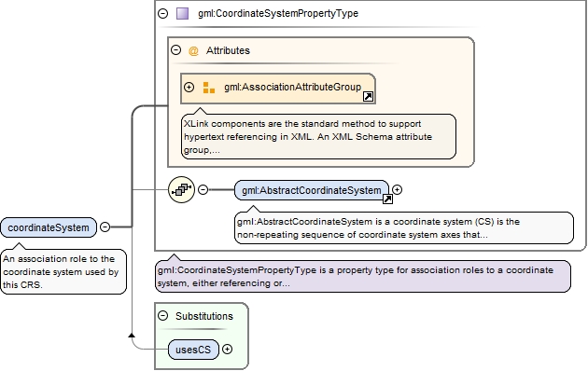Follow the AbstractCoordinateSystem reference arrow icon
Image resolution: width=588 pixels, height=371 pixels.
[387, 199]
